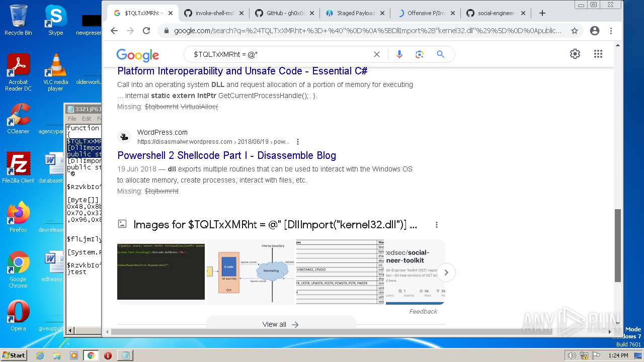Launch FileZilla Client from desktop
This screenshot has width=644, height=362.
pyautogui.click(x=18, y=168)
